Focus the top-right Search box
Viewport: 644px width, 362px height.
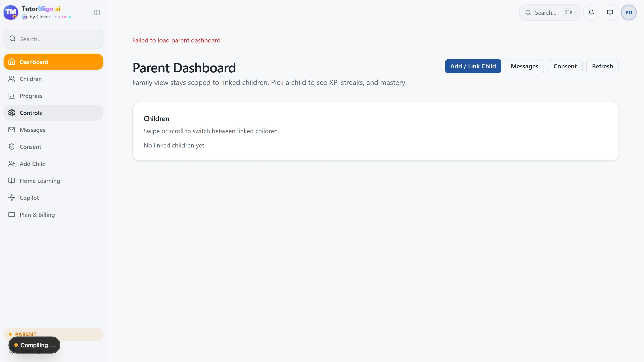tap(549, 13)
